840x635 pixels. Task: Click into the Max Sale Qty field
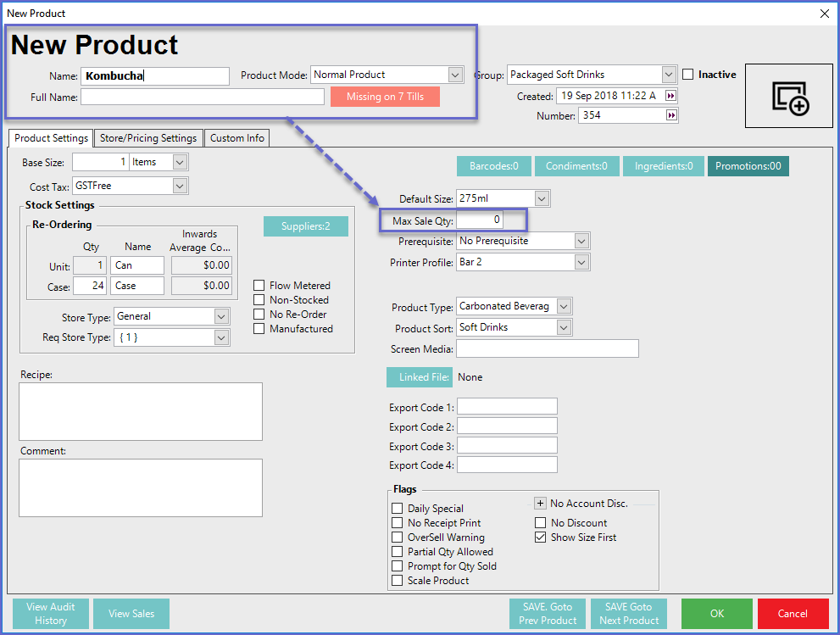click(x=480, y=221)
